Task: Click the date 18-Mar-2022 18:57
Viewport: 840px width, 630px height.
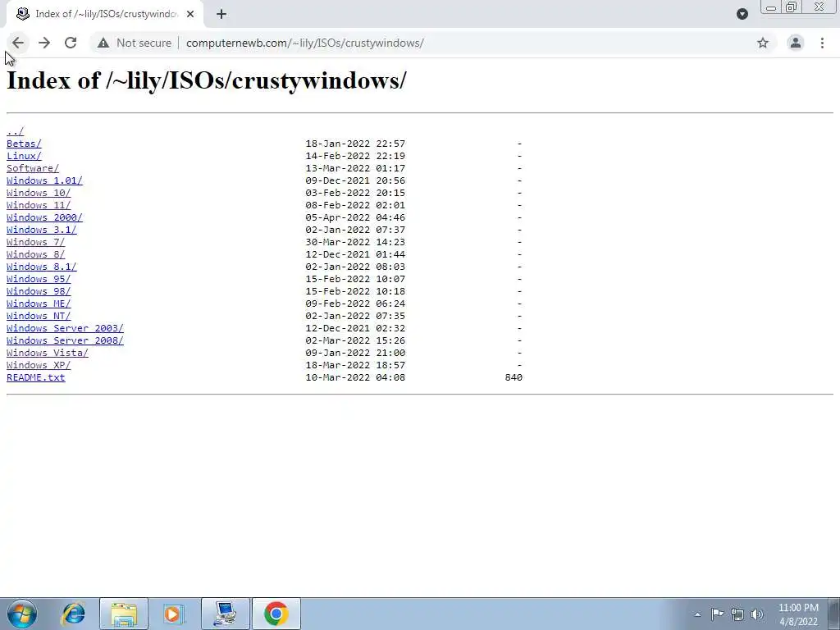Action: pyautogui.click(x=355, y=365)
